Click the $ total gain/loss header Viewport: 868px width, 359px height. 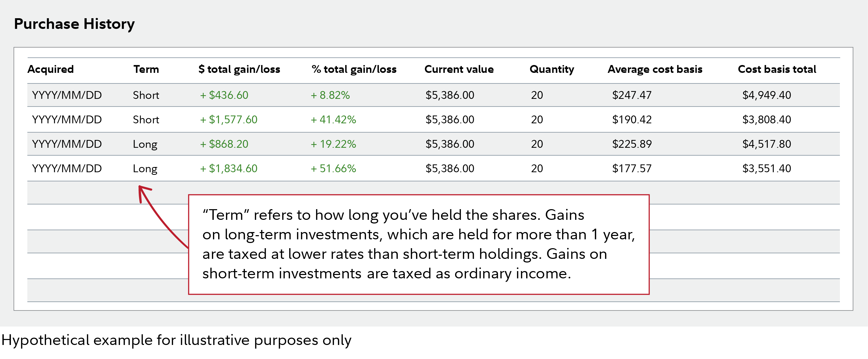click(239, 69)
